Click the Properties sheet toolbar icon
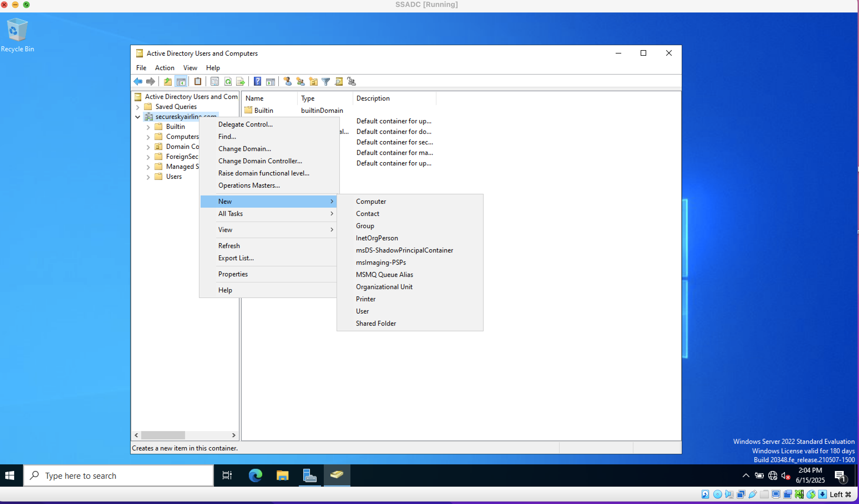859x504 pixels. pyautogui.click(x=214, y=82)
